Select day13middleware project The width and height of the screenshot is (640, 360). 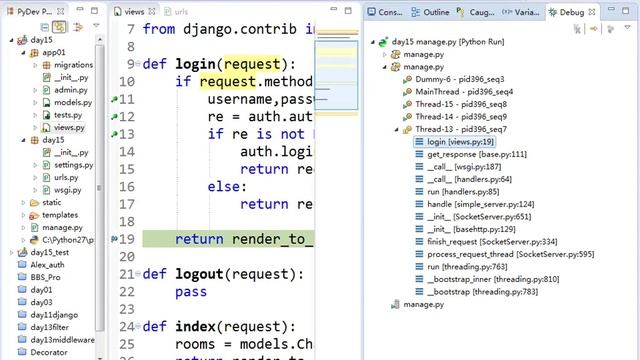click(x=62, y=340)
